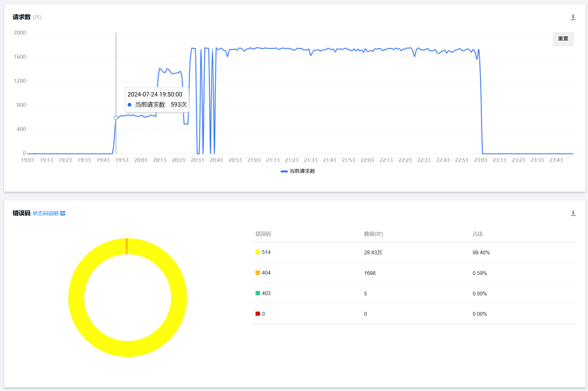The width and height of the screenshot is (588, 391).
Task: Click the 99.40% ratio cell
Action: [x=481, y=252]
